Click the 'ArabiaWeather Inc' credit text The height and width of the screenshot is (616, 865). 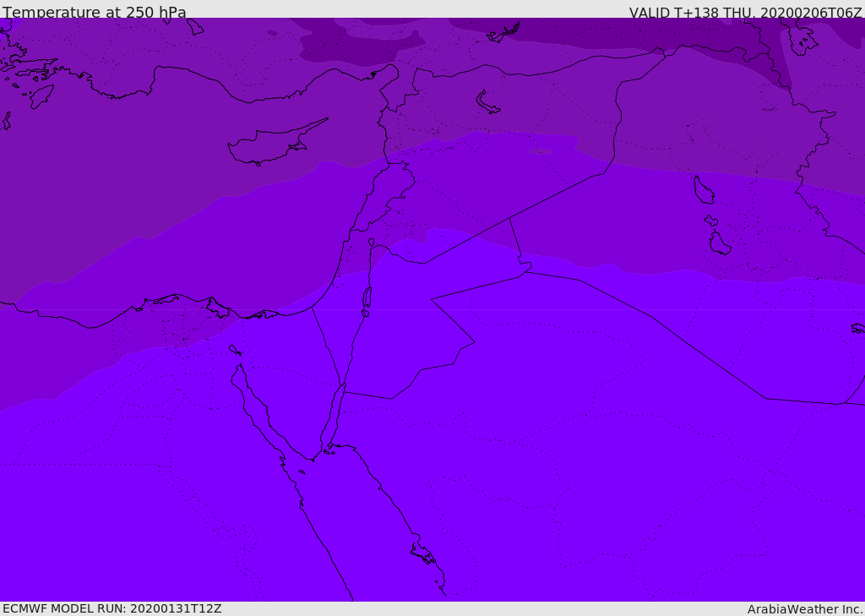point(804,609)
